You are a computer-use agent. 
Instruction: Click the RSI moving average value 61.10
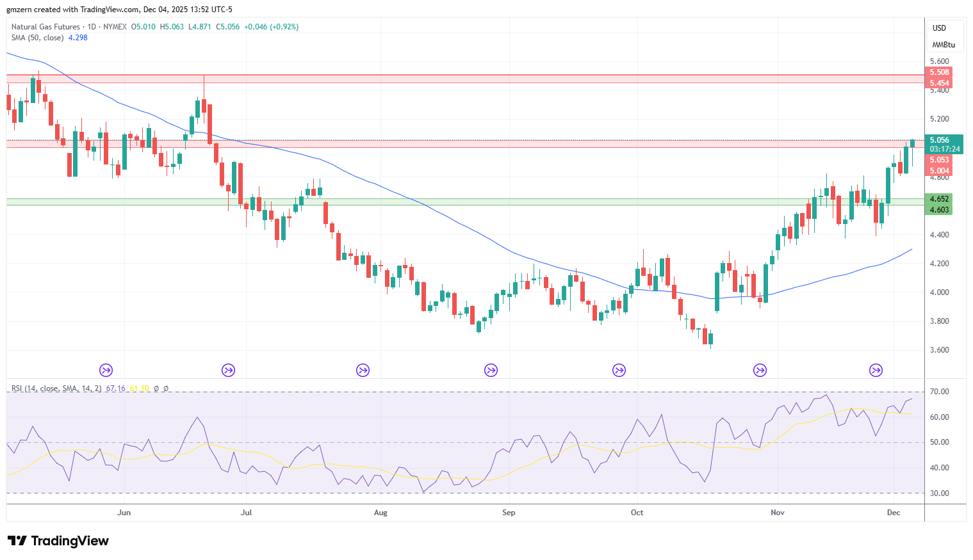(x=139, y=388)
